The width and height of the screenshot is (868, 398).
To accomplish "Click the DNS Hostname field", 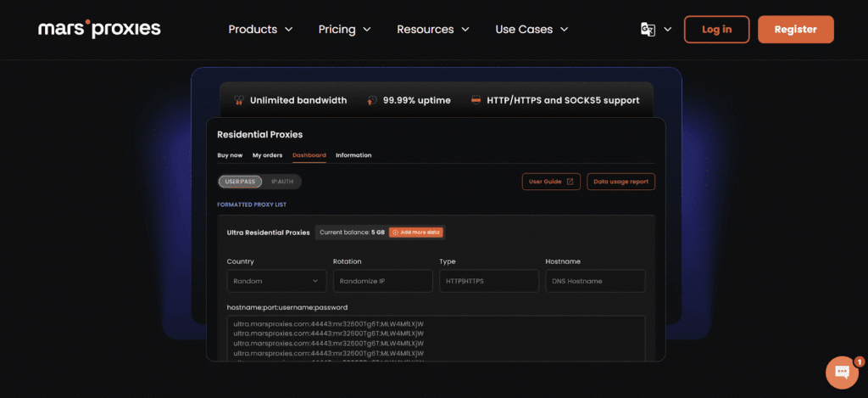I will pyautogui.click(x=595, y=281).
